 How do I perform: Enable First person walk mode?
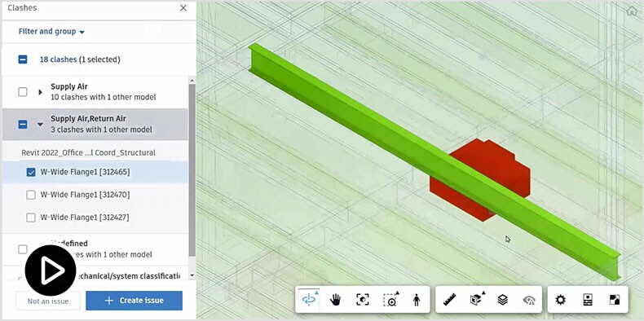click(417, 300)
